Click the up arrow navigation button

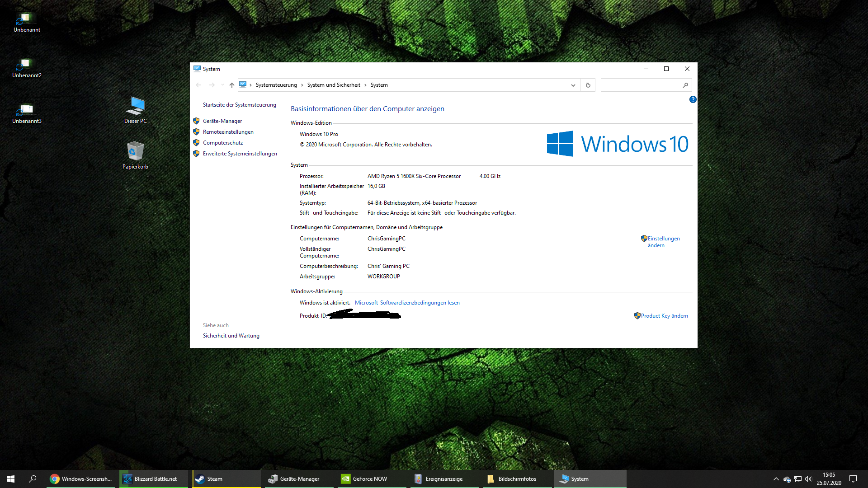[x=231, y=85]
